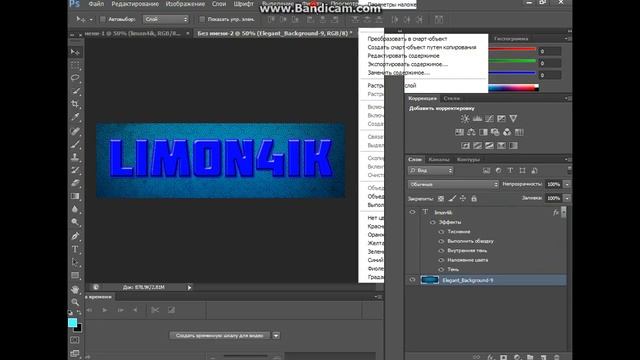Image resolution: width=640 pixels, height=360 pixels.
Task: Select the Move tool
Action: (x=75, y=52)
